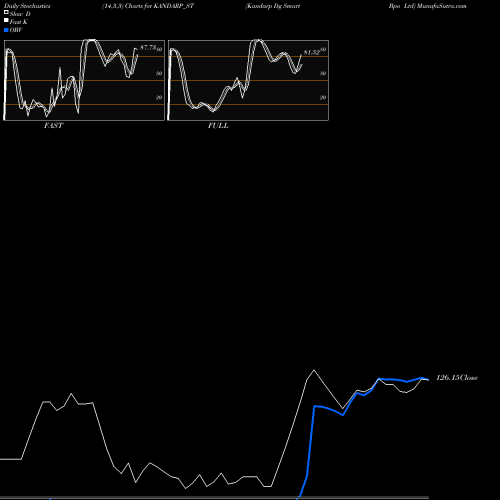Click the FAST chart label

54,126
